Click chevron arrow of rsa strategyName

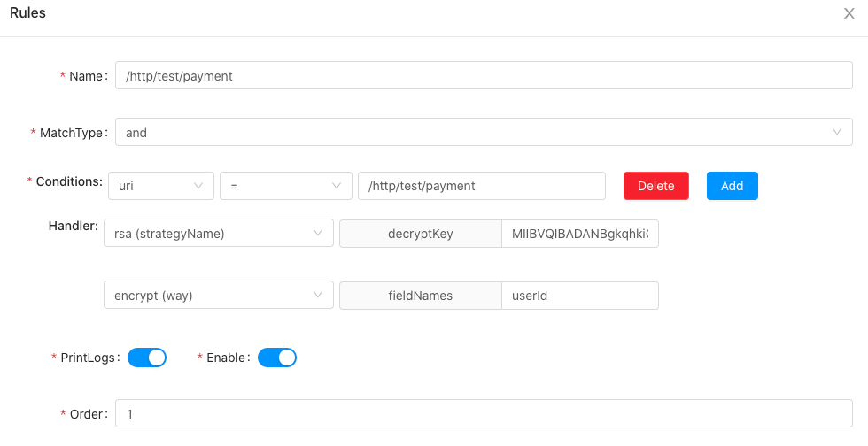click(x=318, y=234)
